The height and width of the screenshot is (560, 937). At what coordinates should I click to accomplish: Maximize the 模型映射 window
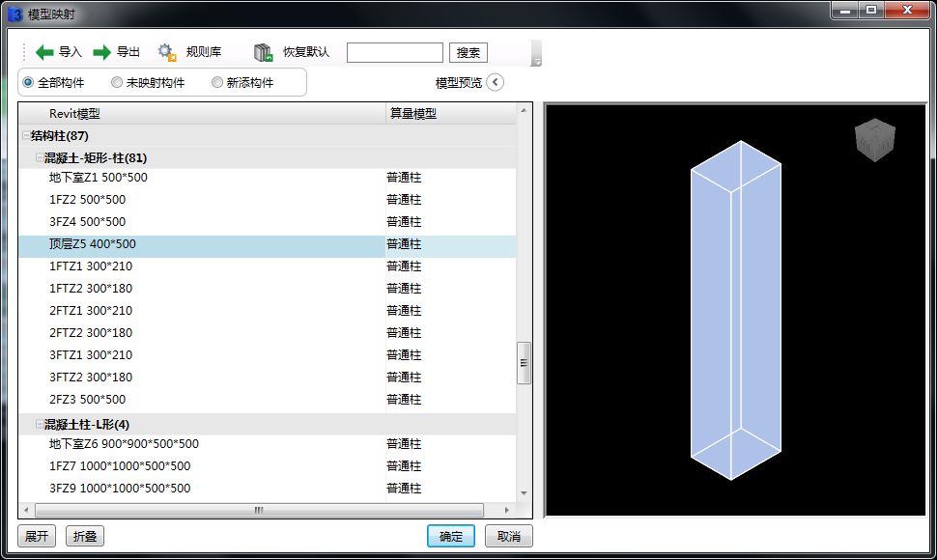click(871, 11)
